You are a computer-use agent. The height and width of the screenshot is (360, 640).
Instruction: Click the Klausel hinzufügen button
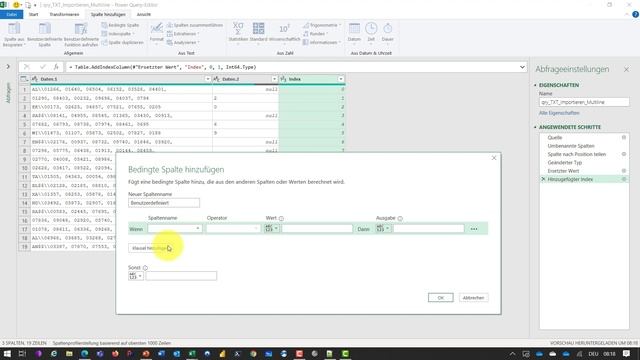point(151,248)
